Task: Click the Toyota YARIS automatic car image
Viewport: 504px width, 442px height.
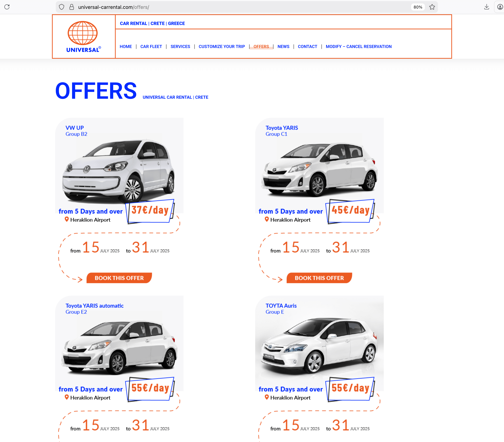Action: (119, 347)
